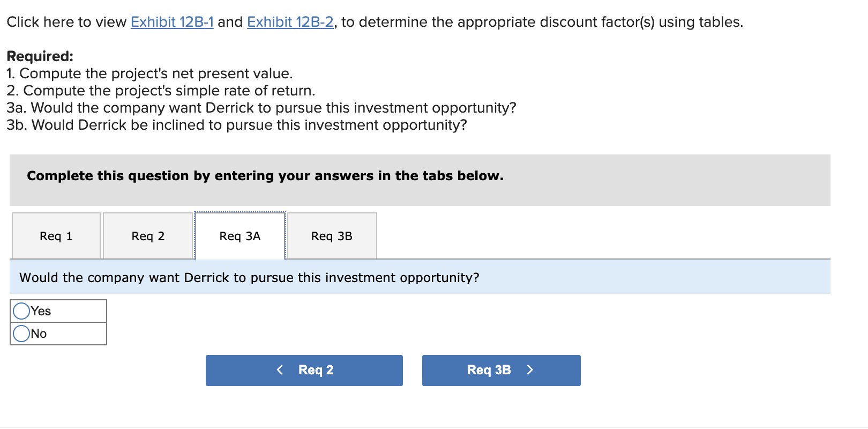This screenshot has width=868, height=429.
Task: Open the Req 3B tab
Action: [x=332, y=236]
